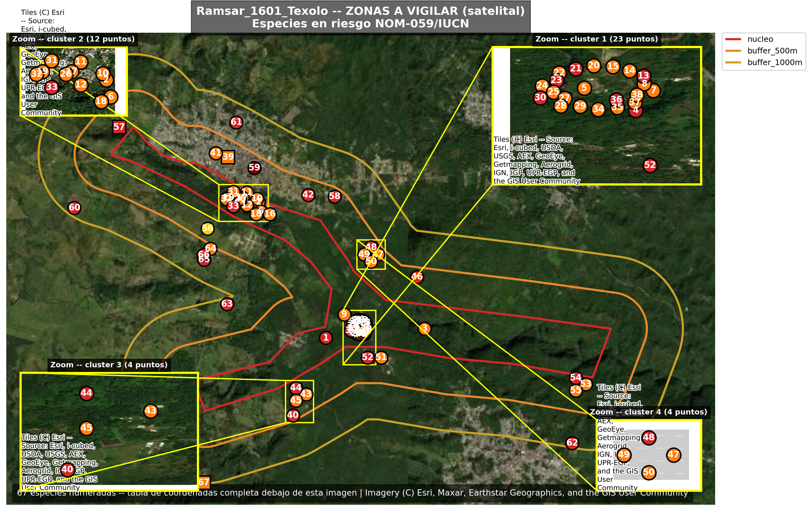812x511 pixels.
Task: Click red marker 54
Action: tap(576, 378)
